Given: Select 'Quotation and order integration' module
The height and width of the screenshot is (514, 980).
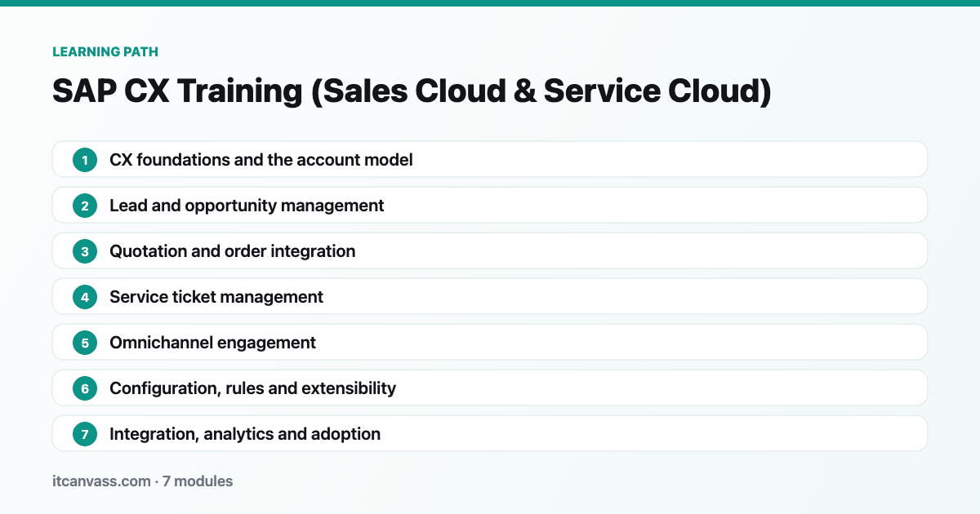Looking at the screenshot, I should [490, 250].
